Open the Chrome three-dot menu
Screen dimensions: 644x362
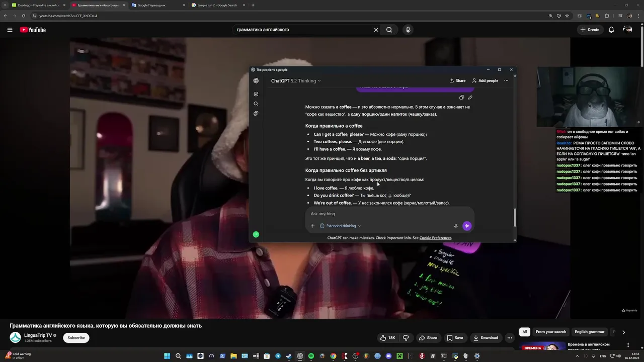tap(638, 16)
